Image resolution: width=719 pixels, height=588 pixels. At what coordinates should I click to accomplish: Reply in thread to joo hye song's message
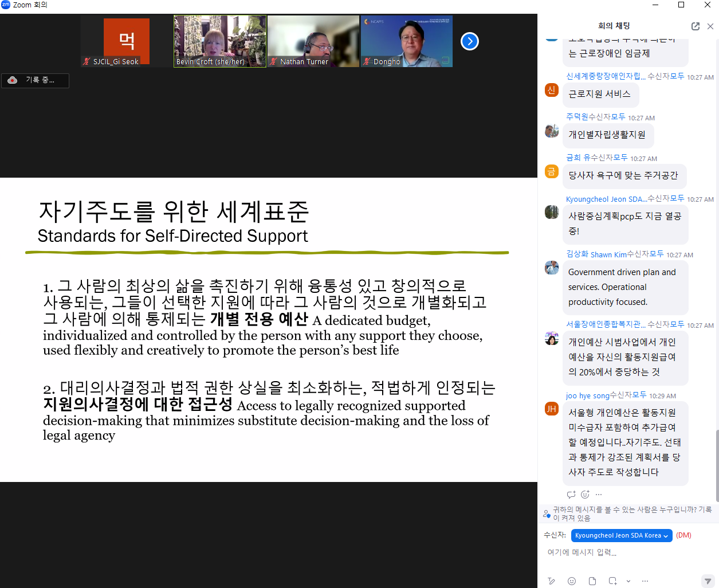click(571, 495)
